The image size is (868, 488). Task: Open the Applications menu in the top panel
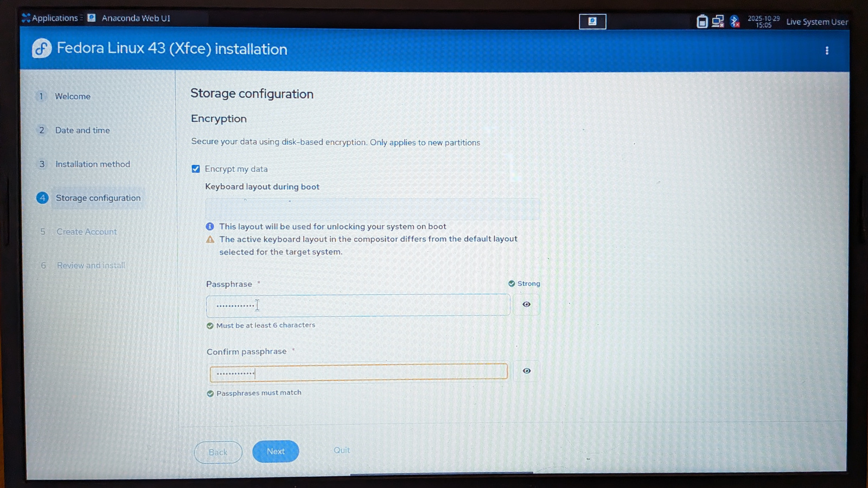[x=50, y=17]
